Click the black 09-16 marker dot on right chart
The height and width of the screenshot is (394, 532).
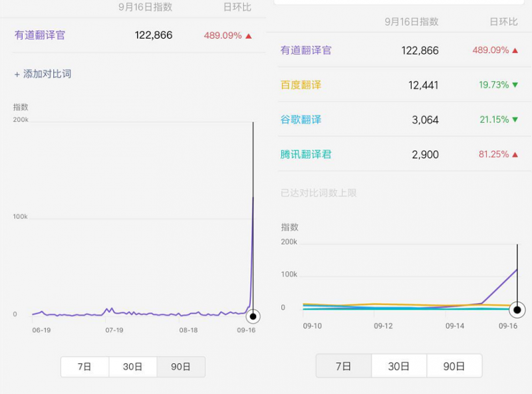(517, 310)
